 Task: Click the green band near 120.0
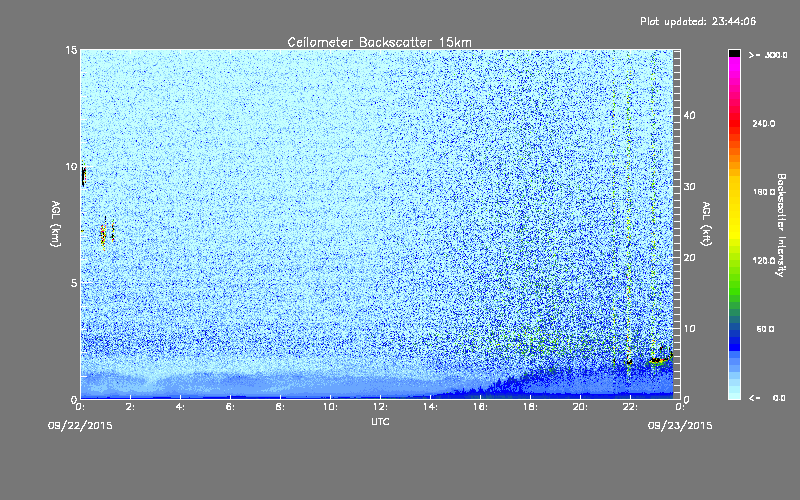coord(734,261)
